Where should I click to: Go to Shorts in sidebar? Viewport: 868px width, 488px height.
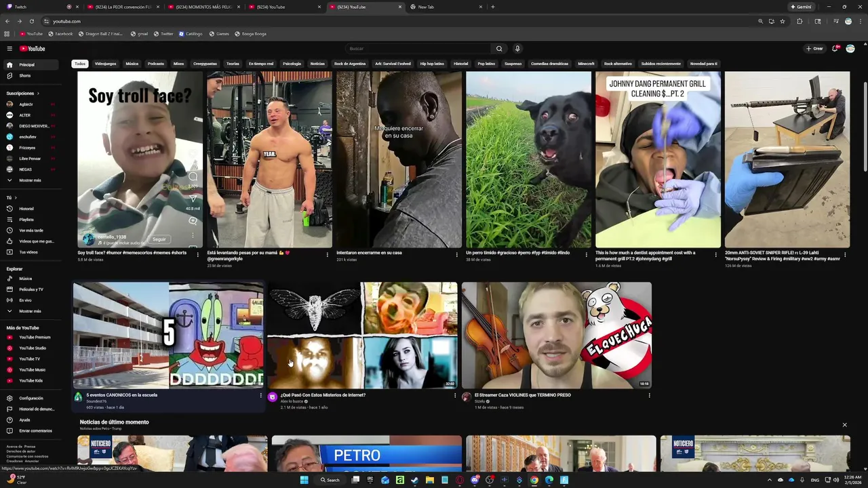pos(31,76)
